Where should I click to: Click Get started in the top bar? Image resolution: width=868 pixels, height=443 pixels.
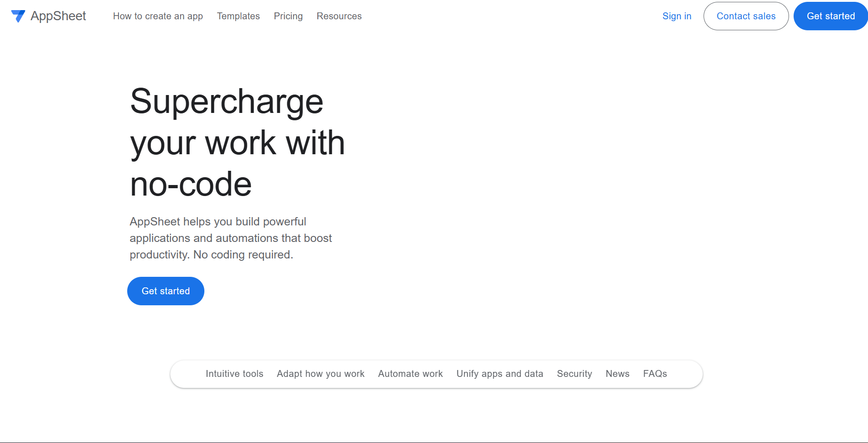[831, 16]
